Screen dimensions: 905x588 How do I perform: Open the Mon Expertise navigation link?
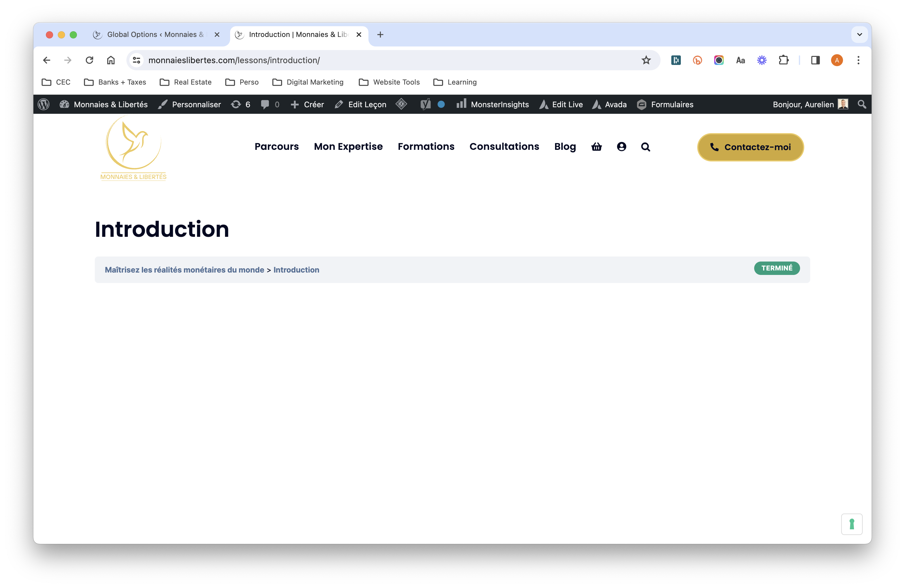click(x=348, y=147)
